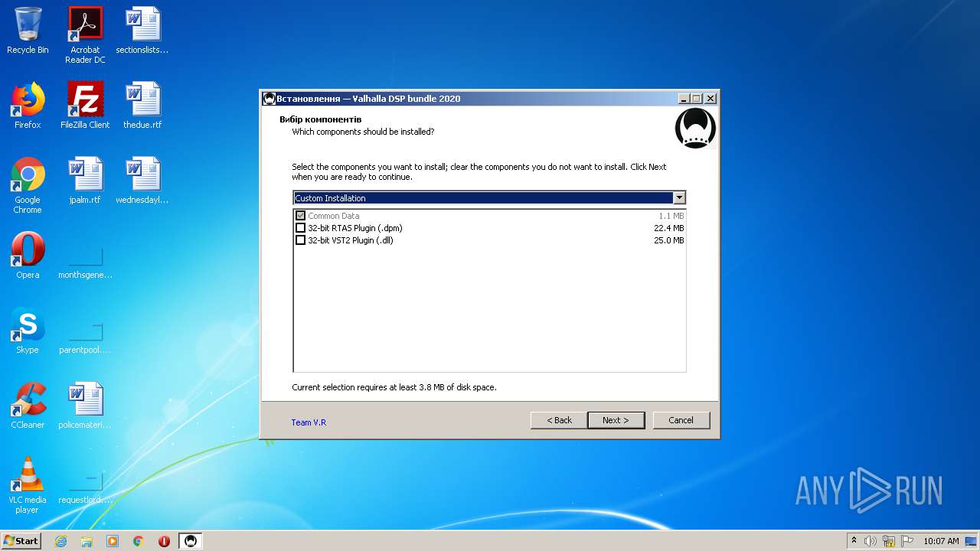Proceed with the Next button
Image resolution: width=980 pixels, height=551 pixels.
point(616,420)
